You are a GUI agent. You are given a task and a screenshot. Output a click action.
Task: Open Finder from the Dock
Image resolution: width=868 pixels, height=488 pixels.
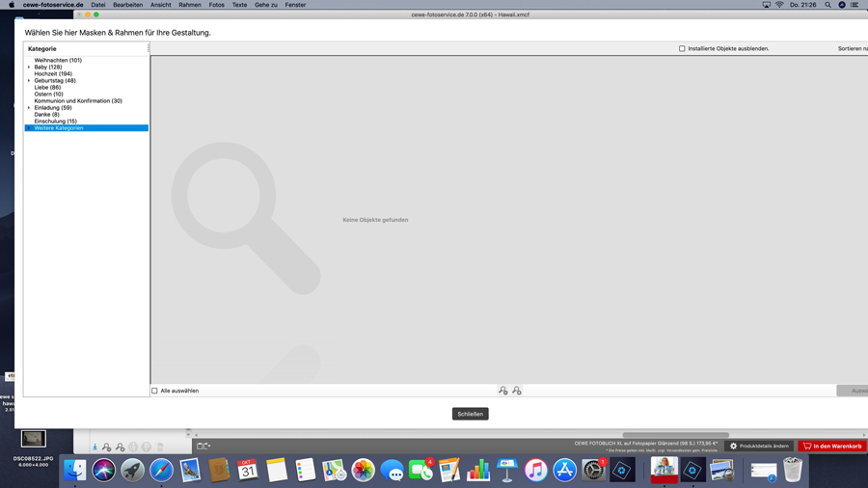click(x=74, y=471)
